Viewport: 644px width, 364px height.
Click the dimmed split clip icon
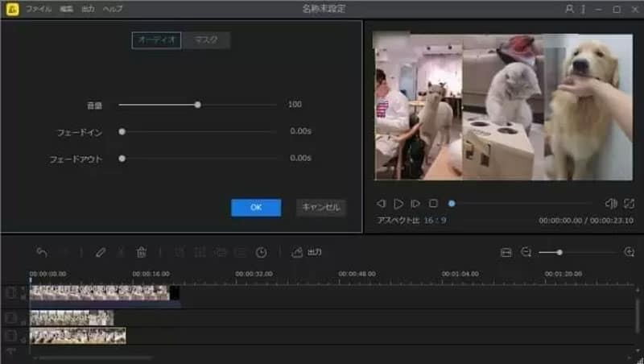(x=120, y=252)
